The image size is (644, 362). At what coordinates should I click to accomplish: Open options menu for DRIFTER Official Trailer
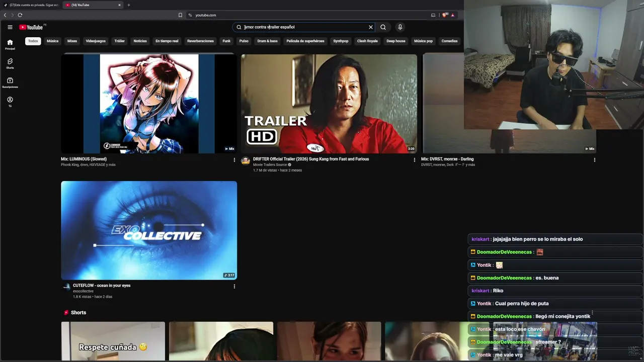pyautogui.click(x=415, y=160)
